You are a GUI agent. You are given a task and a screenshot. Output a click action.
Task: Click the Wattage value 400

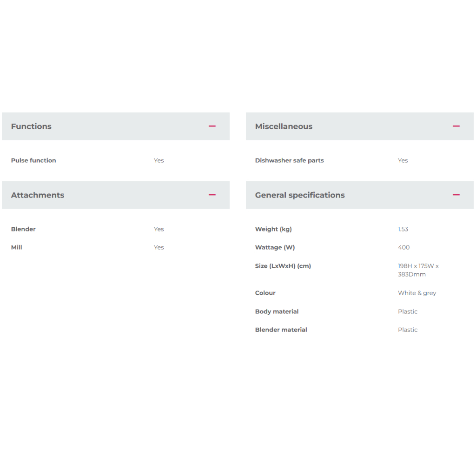(x=403, y=247)
